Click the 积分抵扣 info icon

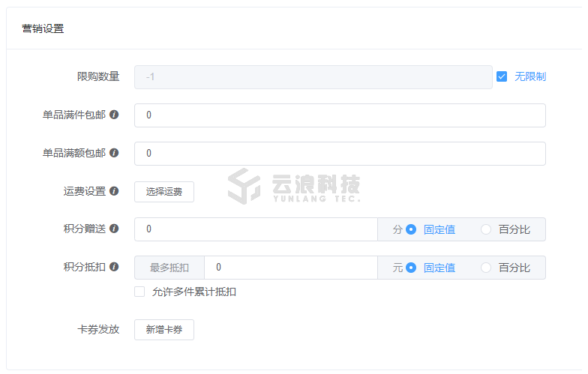pos(114,267)
